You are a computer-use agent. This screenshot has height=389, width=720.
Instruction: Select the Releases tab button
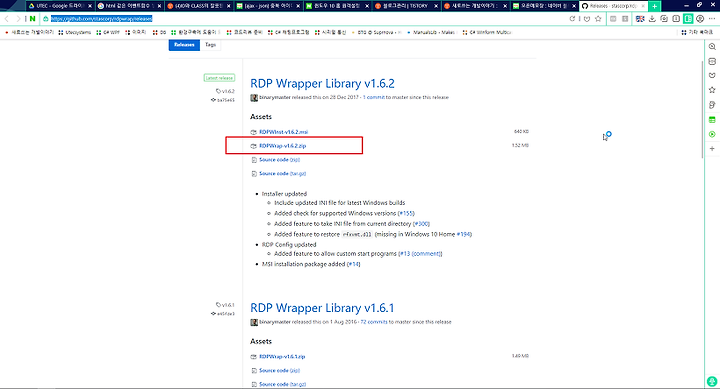tap(184, 45)
